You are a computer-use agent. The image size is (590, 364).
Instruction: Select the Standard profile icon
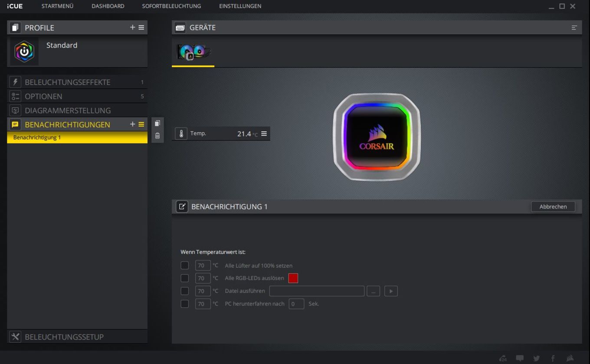[x=24, y=52]
